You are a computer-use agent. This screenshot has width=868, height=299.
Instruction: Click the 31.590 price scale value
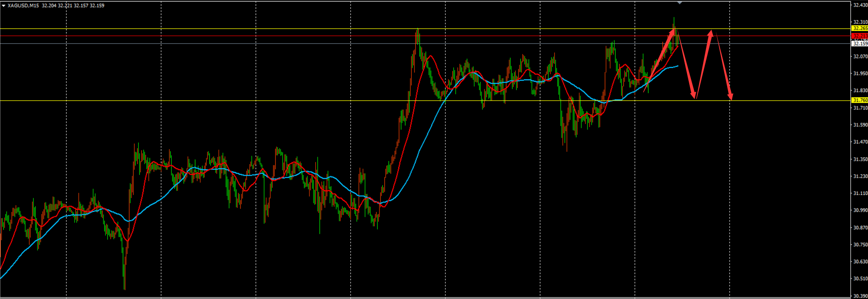pos(860,125)
